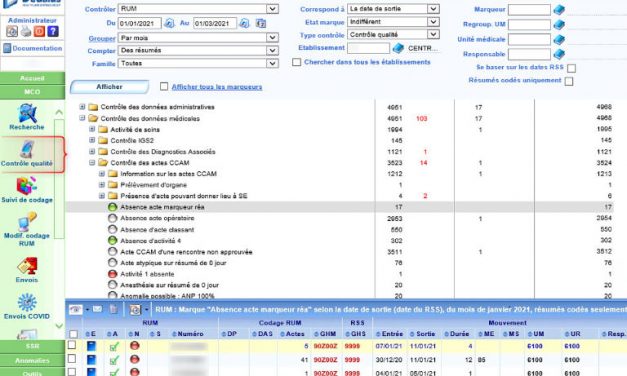Screen dimensions: 627x376
Task: Select checkbox of row with entry 07/01/21
Action: (x=72, y=345)
